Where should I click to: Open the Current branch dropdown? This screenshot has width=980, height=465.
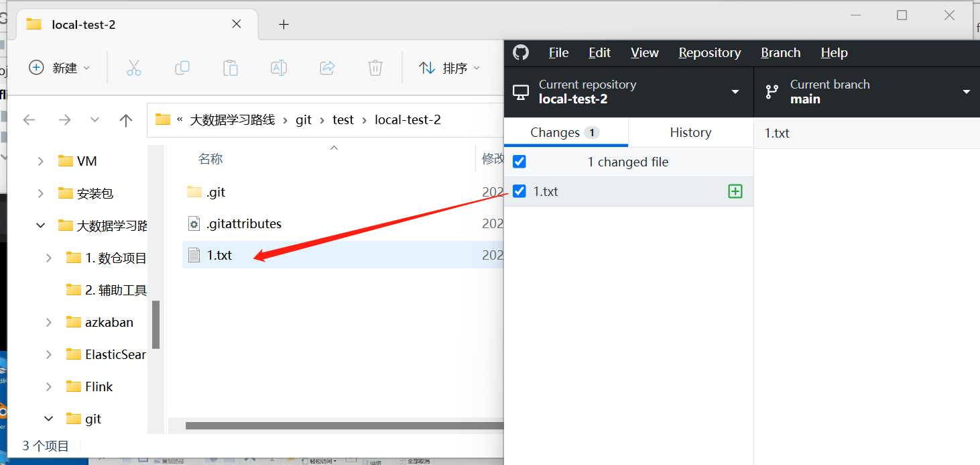(867, 92)
